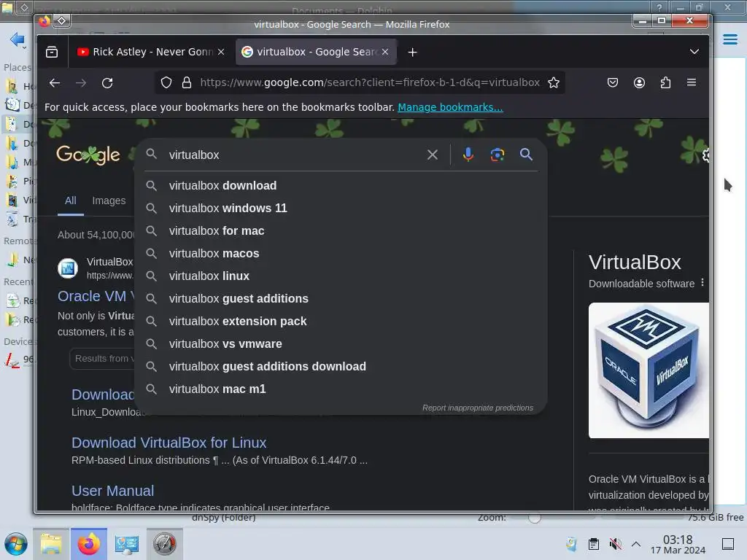Open disk usage analyzer taskbar icon
Image resolution: width=747 pixels, height=560 pixels.
[x=164, y=544]
